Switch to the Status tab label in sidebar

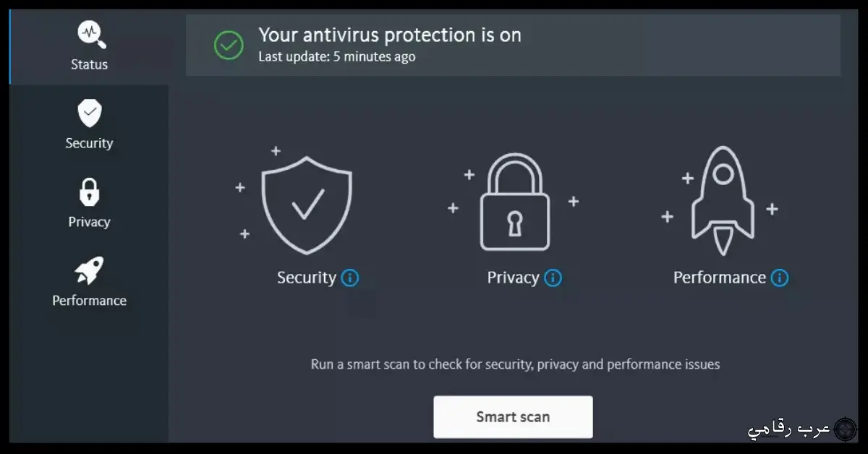[x=90, y=64]
